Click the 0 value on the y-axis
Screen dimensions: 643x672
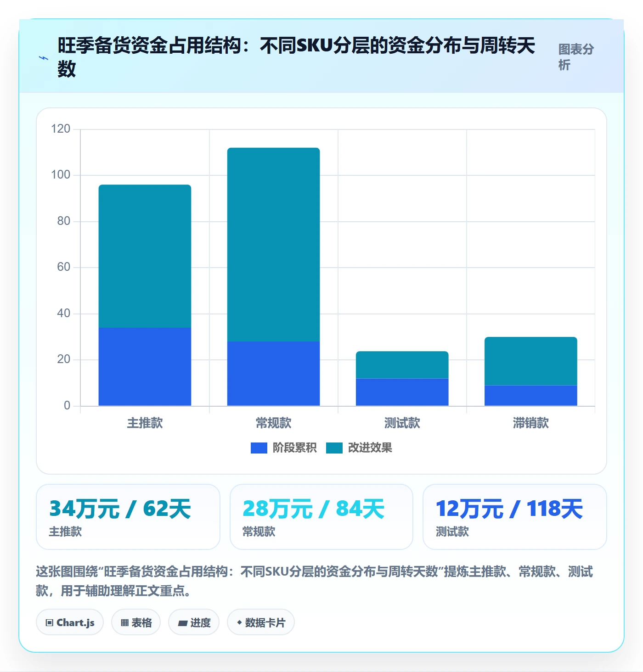[67, 405]
